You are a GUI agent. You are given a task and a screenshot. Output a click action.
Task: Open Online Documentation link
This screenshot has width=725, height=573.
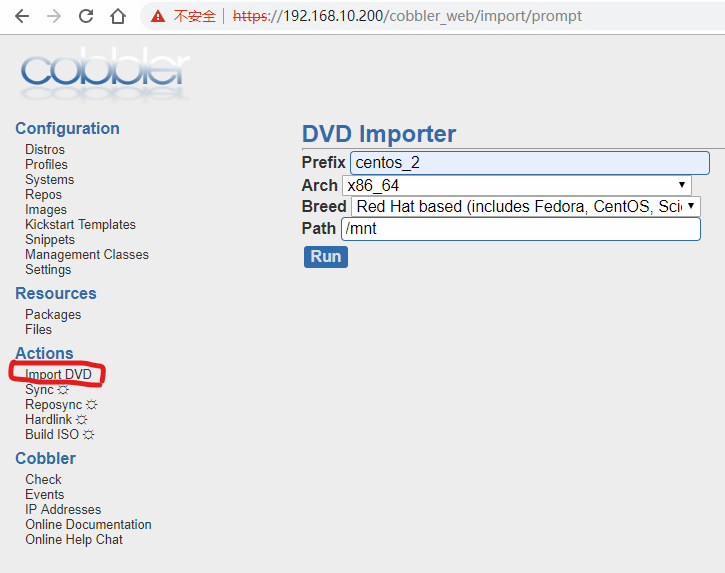[x=88, y=524]
